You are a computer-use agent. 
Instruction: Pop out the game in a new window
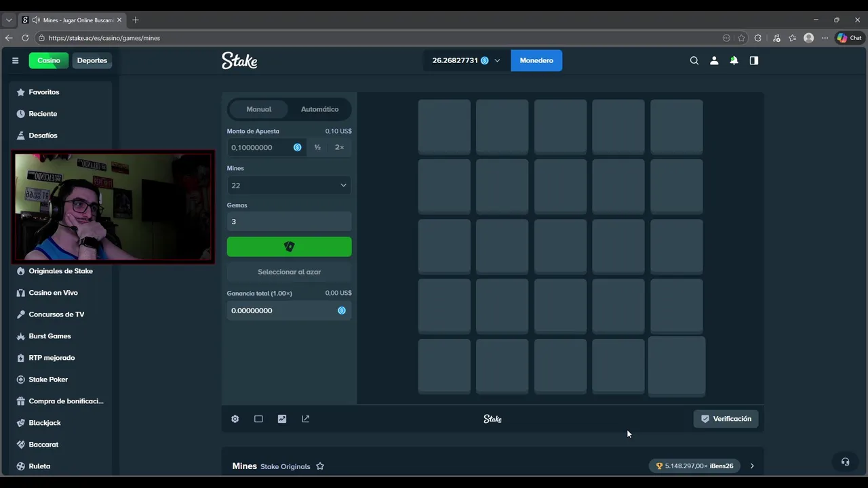coord(305,419)
